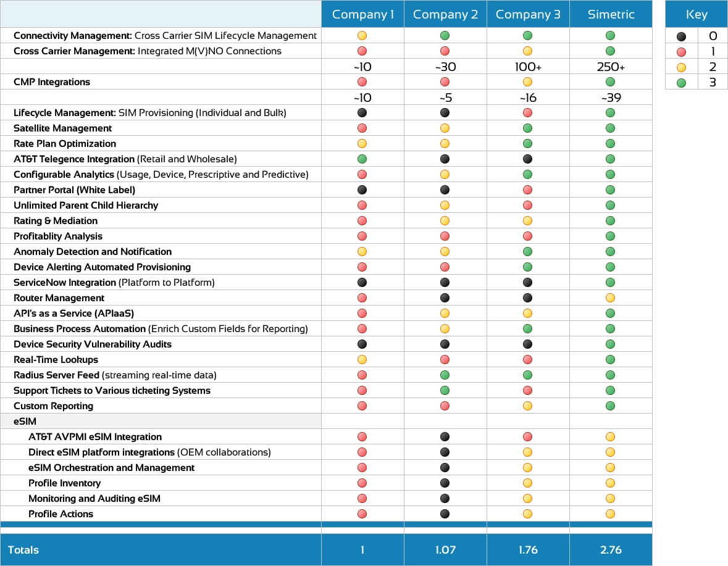Click Company 2 yellow dot for Satellite Management
The image size is (728, 566).
tap(445, 128)
